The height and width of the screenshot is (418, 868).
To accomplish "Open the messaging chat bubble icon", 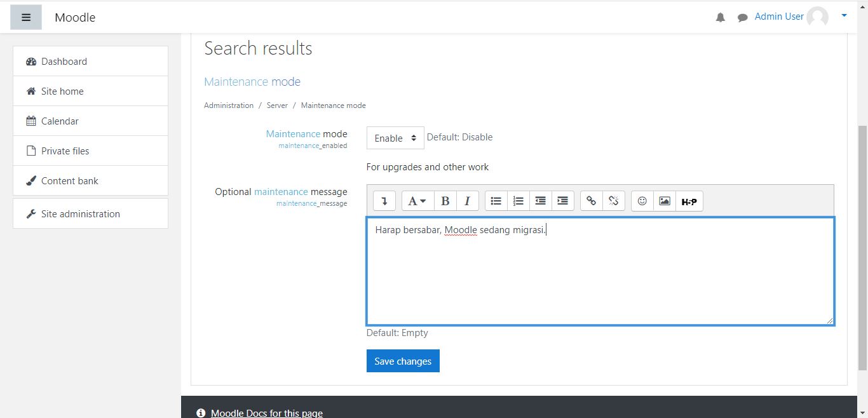I will (x=742, y=18).
